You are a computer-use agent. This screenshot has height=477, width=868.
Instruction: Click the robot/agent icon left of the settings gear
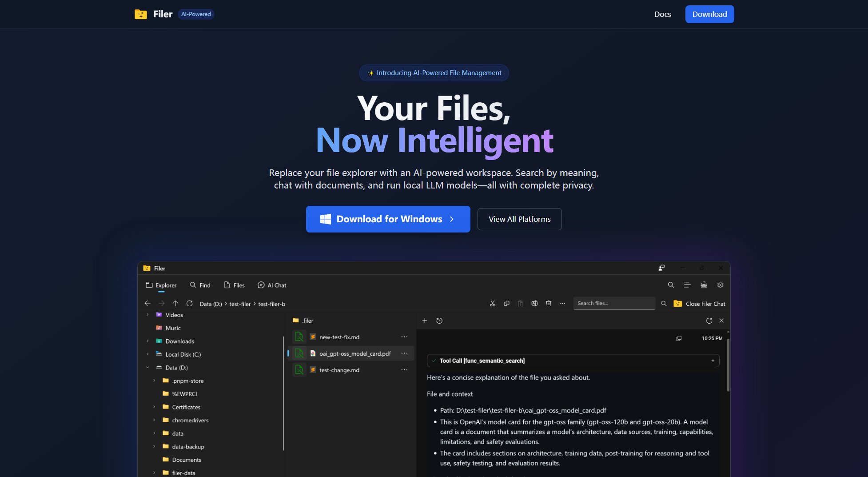[704, 285]
